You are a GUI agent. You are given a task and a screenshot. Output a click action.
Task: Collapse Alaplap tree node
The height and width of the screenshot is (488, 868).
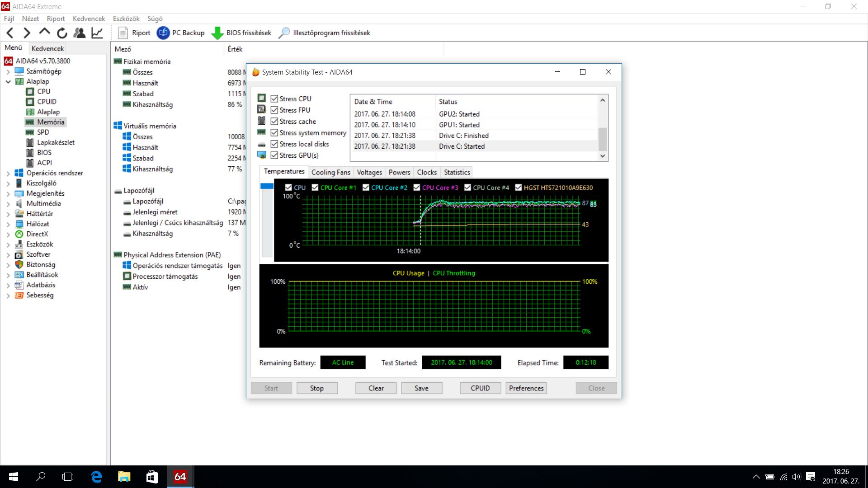[8, 82]
